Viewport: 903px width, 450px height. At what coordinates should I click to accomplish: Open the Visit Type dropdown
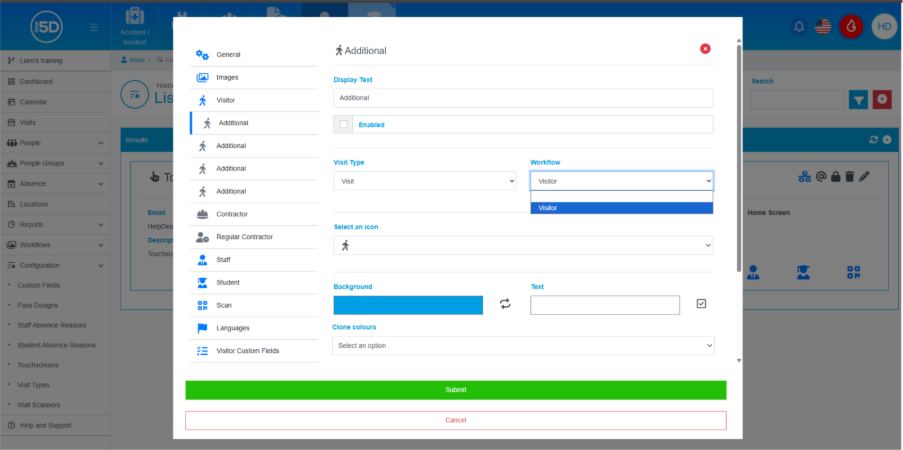pos(425,181)
